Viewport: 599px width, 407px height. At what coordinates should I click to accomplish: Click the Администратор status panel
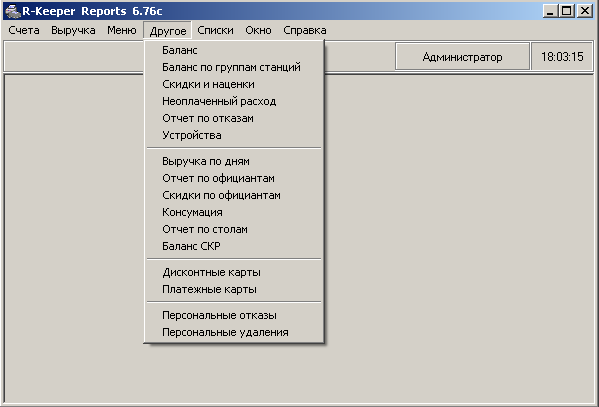coord(462,57)
